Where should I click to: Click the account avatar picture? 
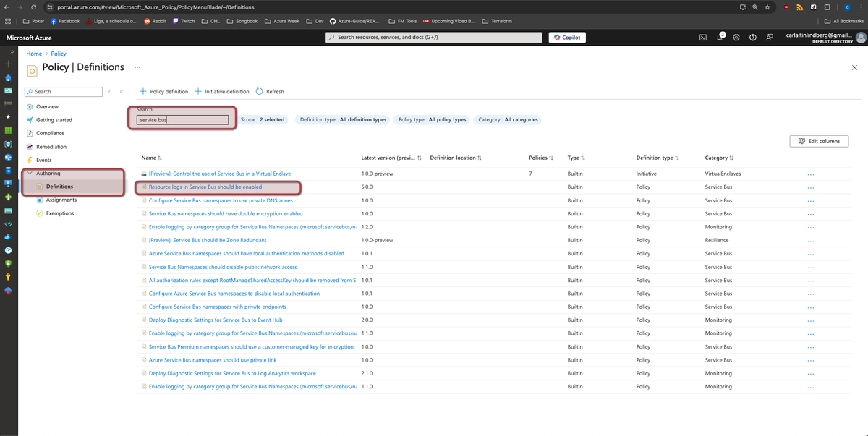861,37
